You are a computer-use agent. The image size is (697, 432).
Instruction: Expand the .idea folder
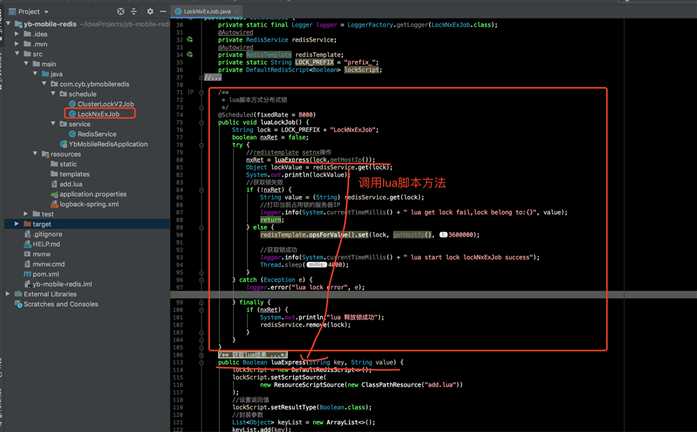[x=16, y=34]
